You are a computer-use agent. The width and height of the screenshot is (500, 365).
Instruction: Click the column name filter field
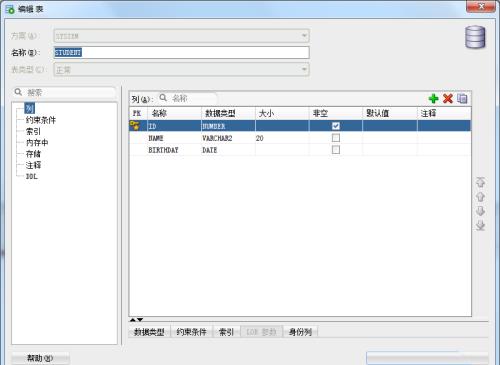(188, 98)
